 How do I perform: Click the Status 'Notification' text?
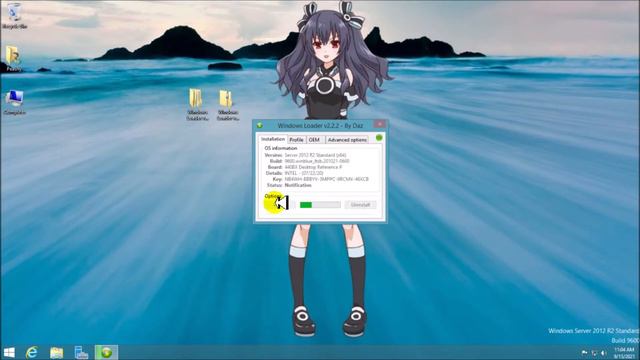point(298,185)
